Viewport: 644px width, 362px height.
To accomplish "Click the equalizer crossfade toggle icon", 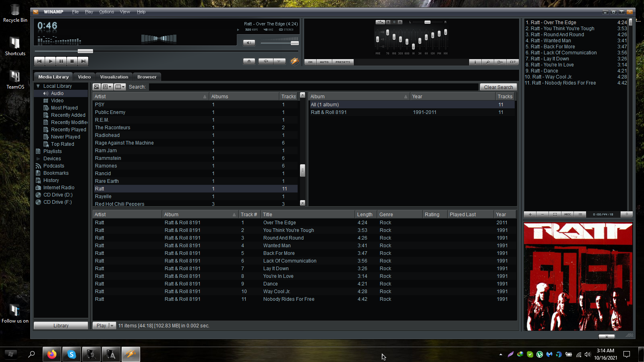I will tap(380, 22).
